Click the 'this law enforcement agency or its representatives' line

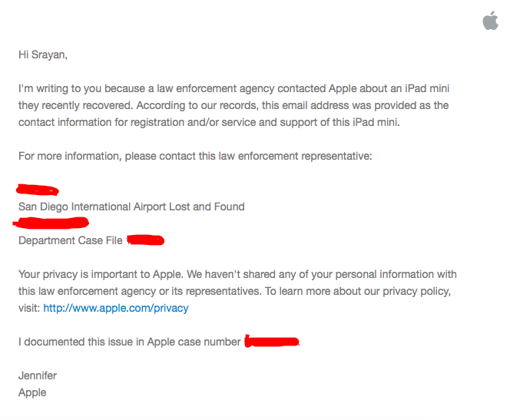point(234,291)
